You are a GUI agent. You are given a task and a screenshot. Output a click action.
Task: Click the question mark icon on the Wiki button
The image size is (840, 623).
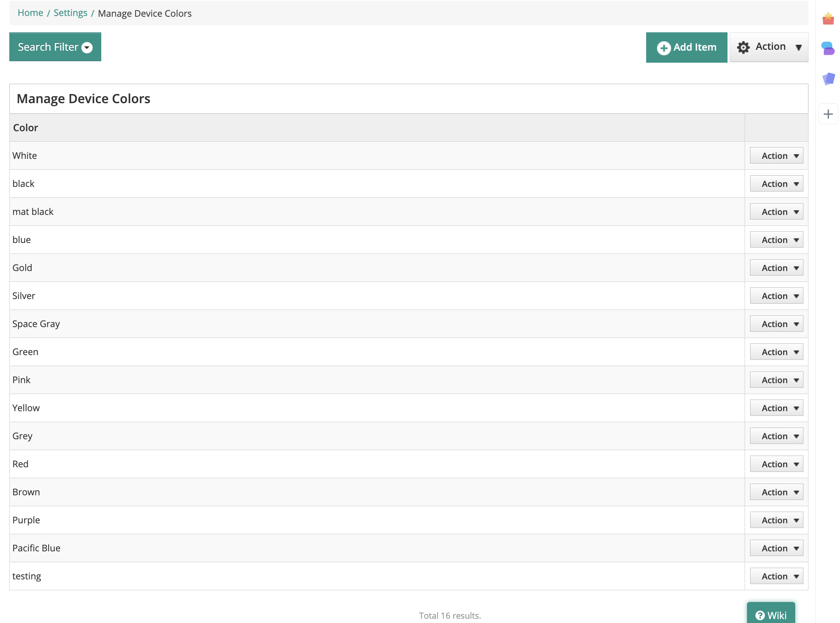click(760, 615)
